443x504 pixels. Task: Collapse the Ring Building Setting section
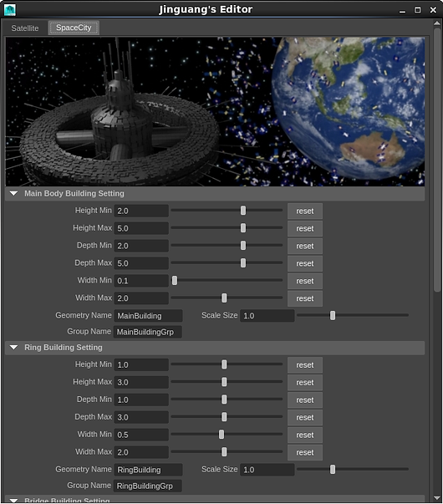pyautogui.click(x=13, y=348)
